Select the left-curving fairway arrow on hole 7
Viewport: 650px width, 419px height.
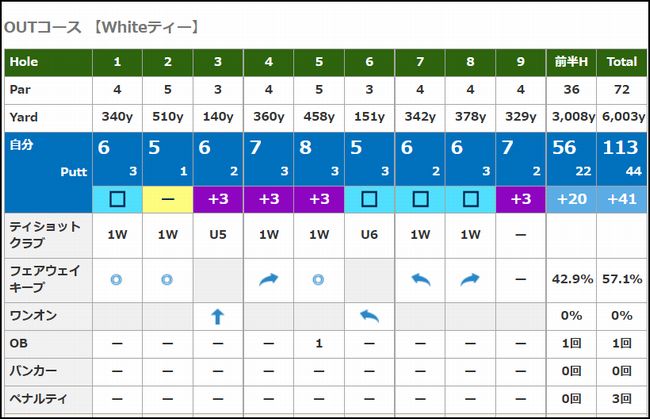(x=420, y=280)
